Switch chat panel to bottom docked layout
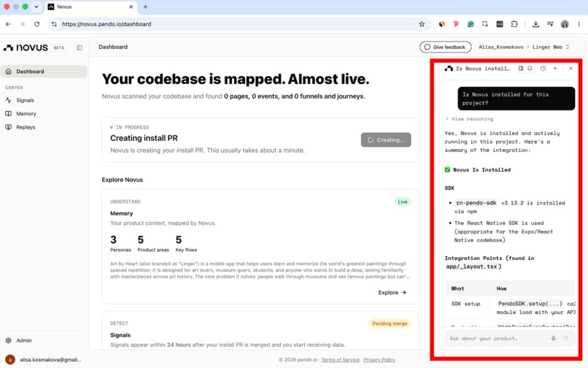 point(530,69)
